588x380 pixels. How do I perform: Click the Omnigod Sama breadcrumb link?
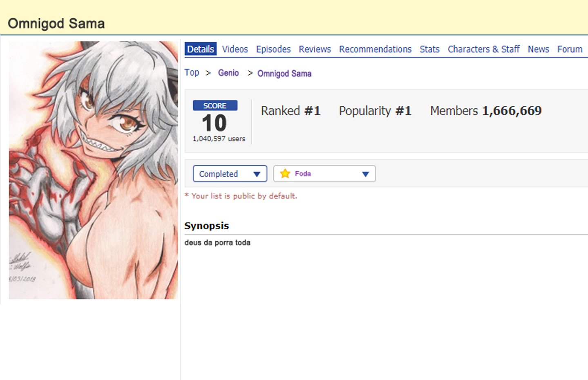pyautogui.click(x=284, y=74)
